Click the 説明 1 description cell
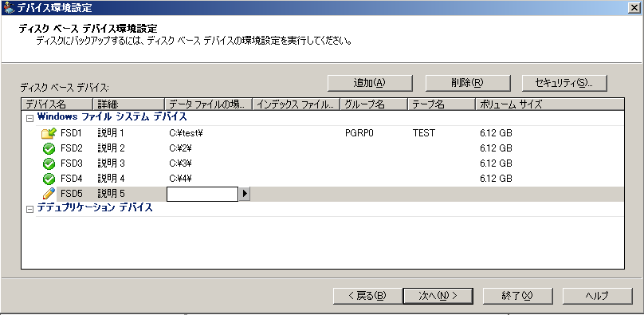The width and height of the screenshot is (644, 315). click(x=111, y=133)
